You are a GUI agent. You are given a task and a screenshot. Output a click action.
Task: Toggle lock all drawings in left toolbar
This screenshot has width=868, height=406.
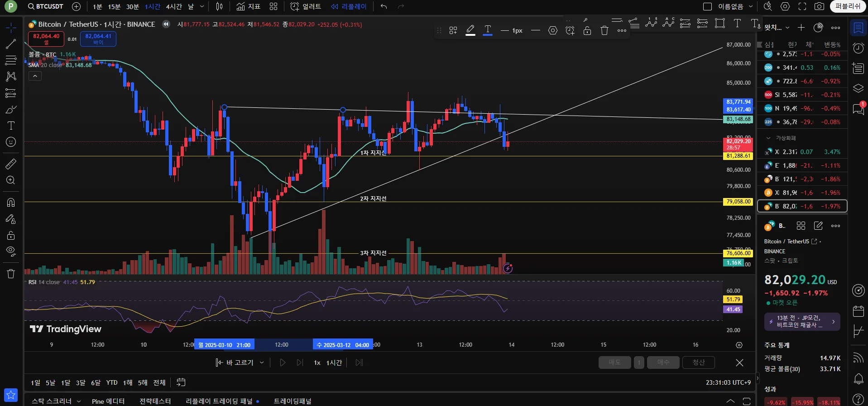pyautogui.click(x=11, y=235)
